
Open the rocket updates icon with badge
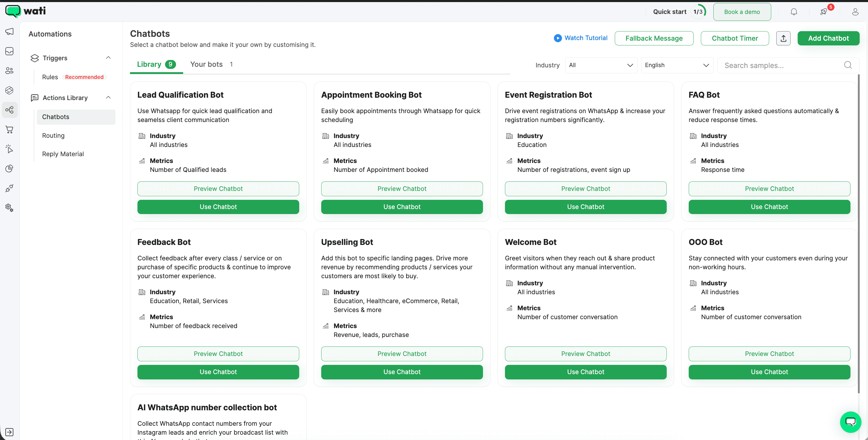tap(823, 12)
